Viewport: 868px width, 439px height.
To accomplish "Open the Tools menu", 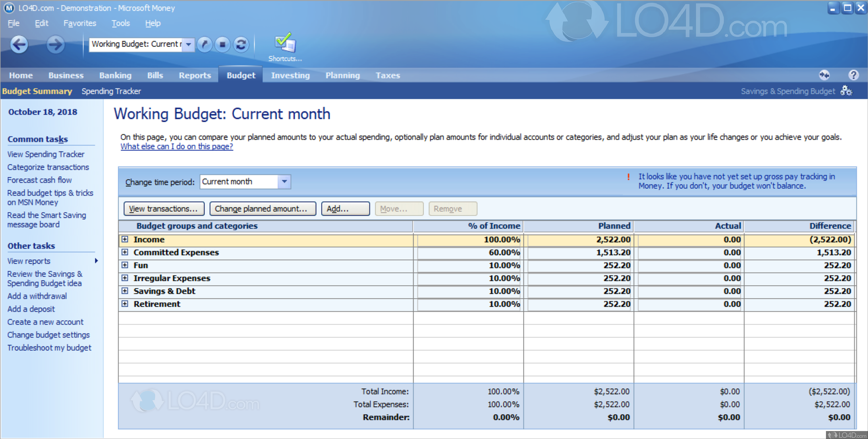I will (x=120, y=23).
